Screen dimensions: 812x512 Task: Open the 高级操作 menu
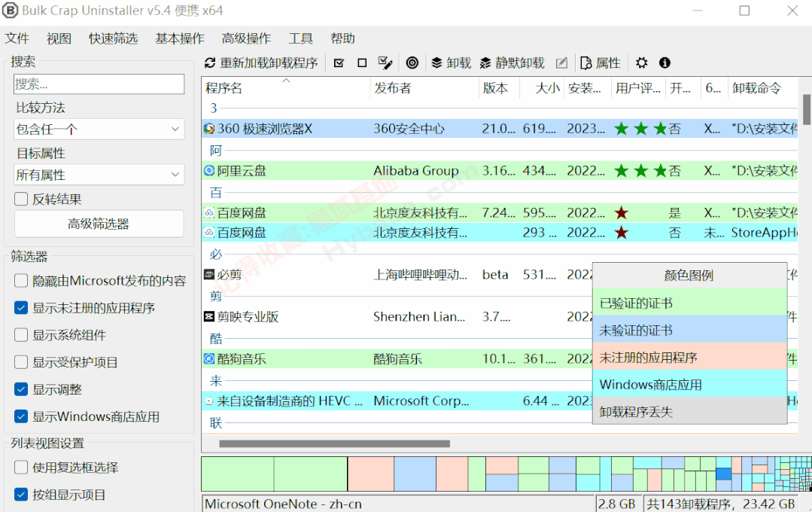[246, 39]
